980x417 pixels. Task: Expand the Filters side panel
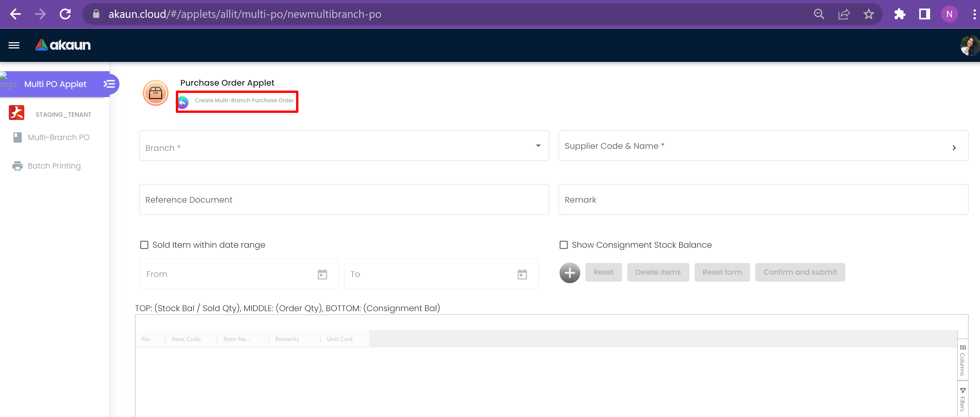coord(962,400)
